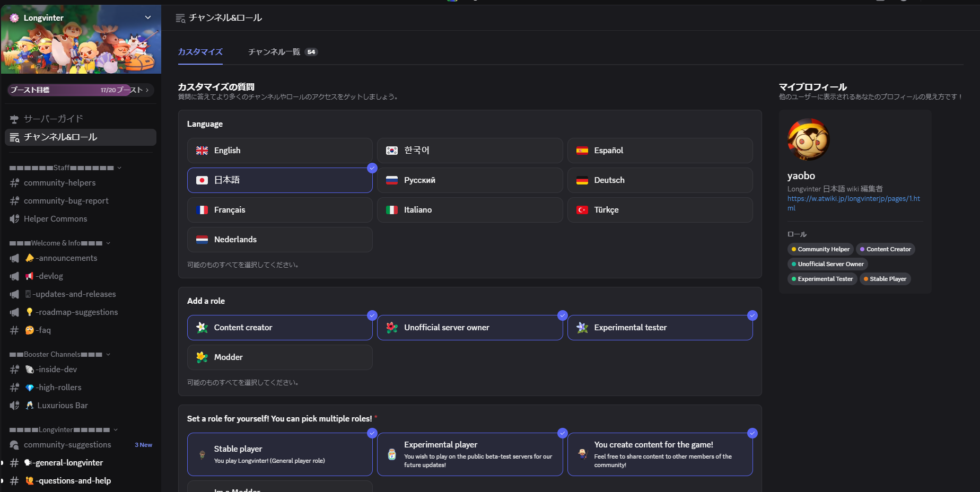Click the forum icon of community-suggestions
This screenshot has height=492, width=980.
click(14, 445)
